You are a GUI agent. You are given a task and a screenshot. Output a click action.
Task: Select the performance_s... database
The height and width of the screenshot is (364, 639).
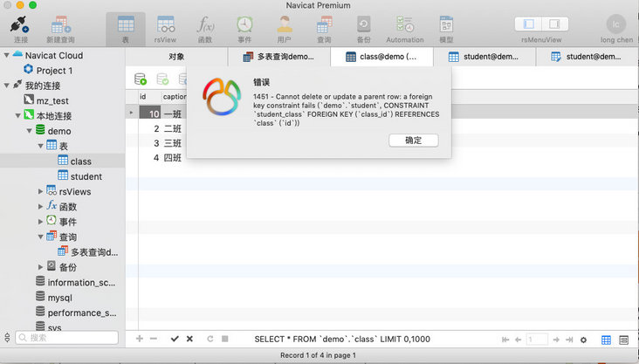[82, 312]
